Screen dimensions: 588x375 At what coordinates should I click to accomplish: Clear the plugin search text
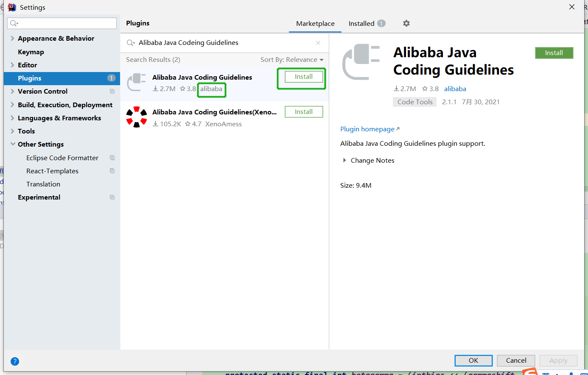point(318,43)
